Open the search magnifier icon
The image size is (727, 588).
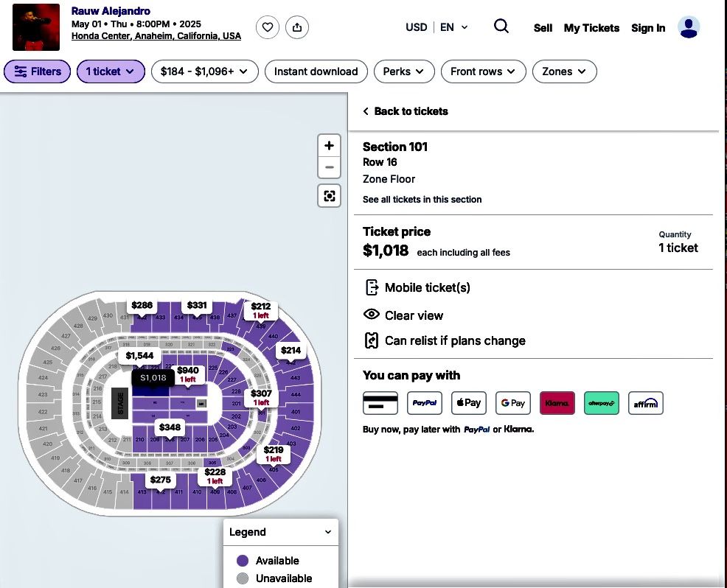click(x=501, y=27)
